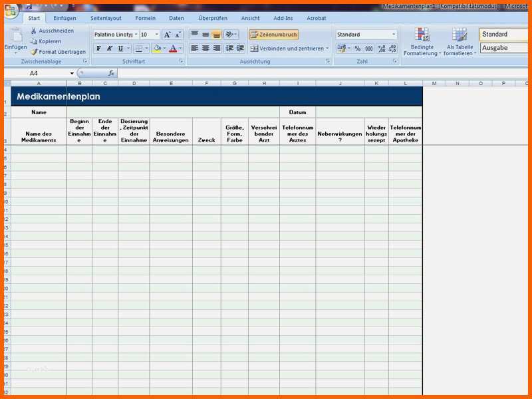
Task: Expand the Standard number format dropdown
Action: (x=393, y=35)
